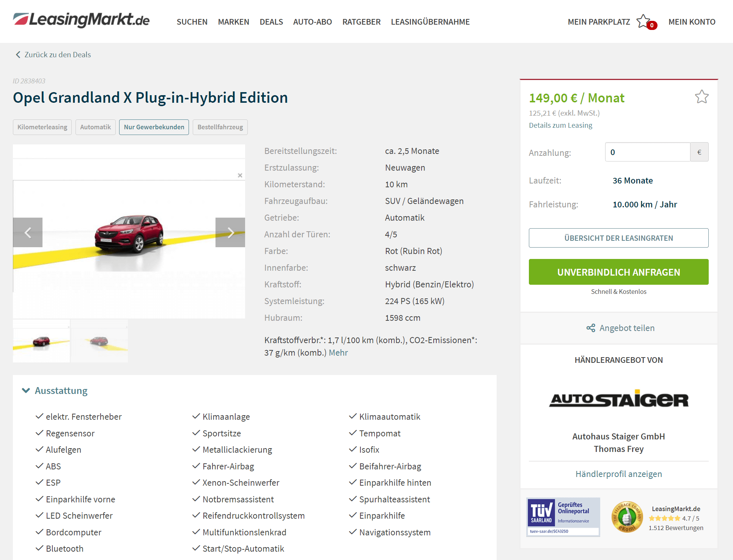Open the DEALS menu
This screenshot has height=560, width=733.
click(271, 22)
